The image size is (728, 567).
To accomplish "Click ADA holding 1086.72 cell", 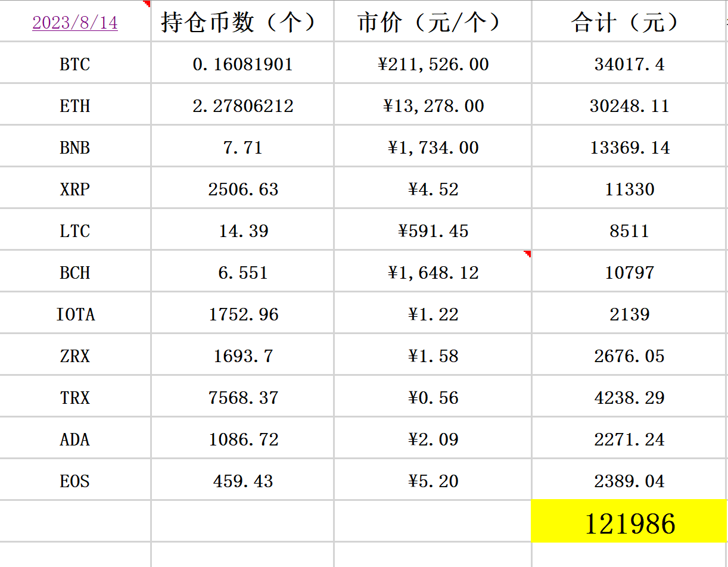I will 242,438.
